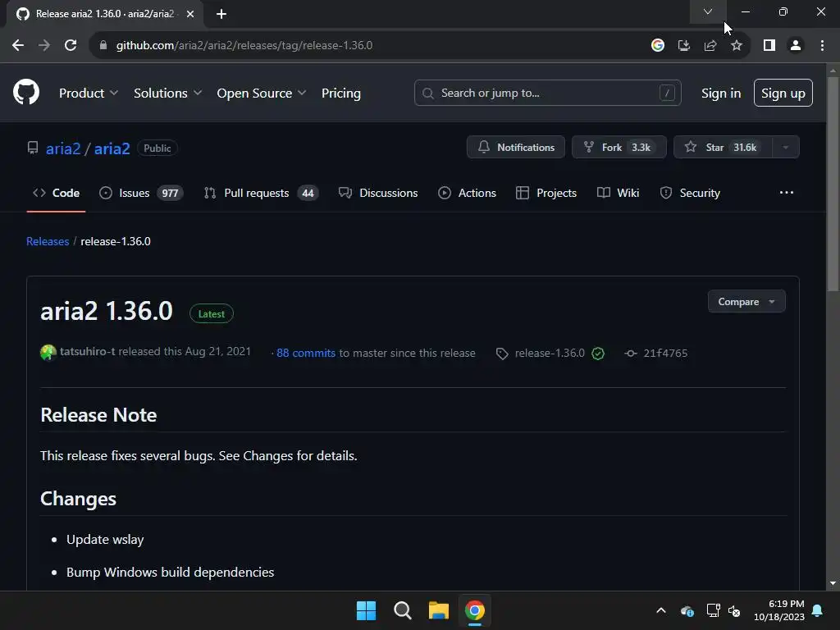This screenshot has height=630, width=840.
Task: Go to the GitHub homepage logo
Action: 26,92
